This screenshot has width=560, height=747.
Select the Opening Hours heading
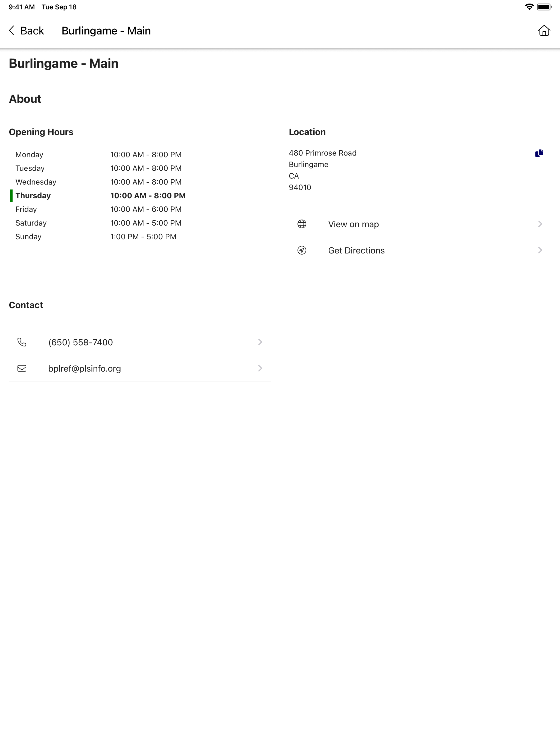click(x=41, y=132)
